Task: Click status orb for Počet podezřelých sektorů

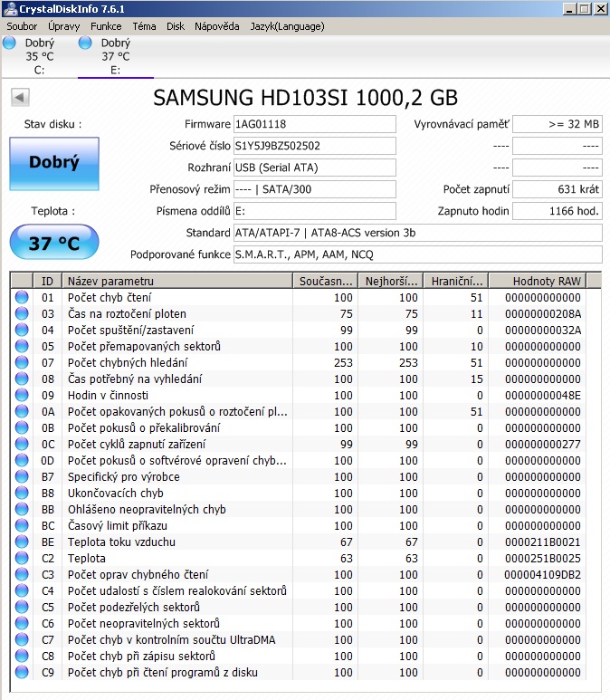Action: pos(22,607)
